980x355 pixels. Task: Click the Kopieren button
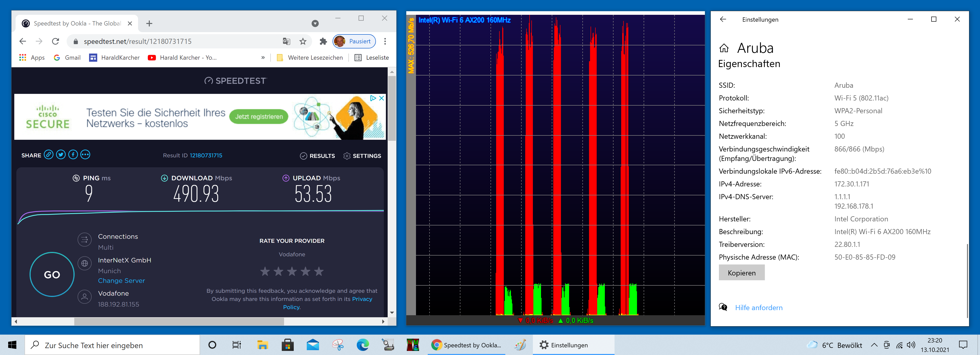(x=741, y=273)
